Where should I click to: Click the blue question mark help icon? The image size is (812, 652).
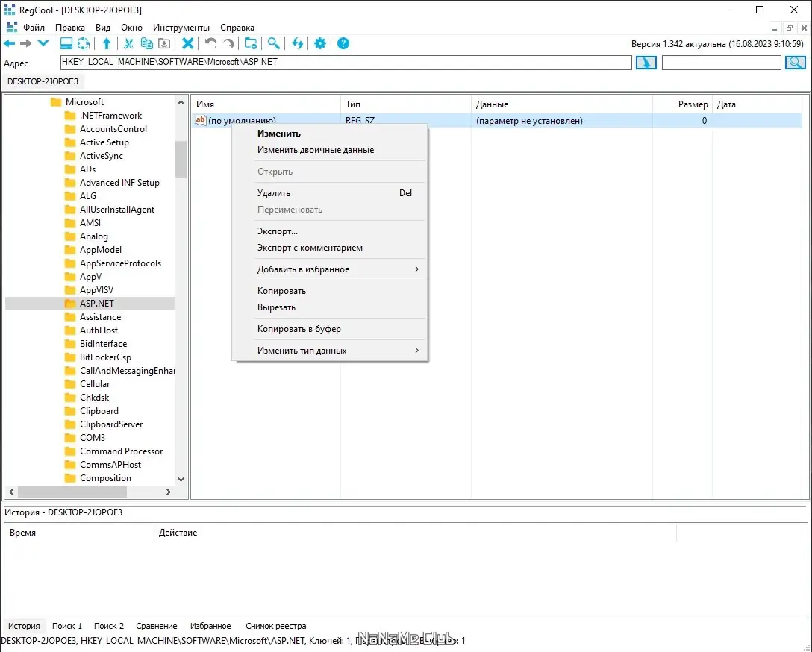pos(343,44)
